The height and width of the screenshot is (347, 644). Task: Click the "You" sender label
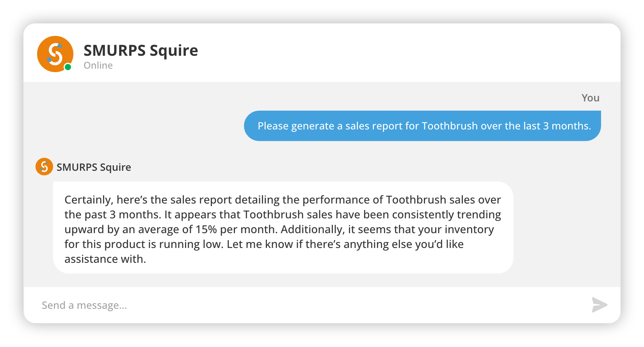(590, 98)
